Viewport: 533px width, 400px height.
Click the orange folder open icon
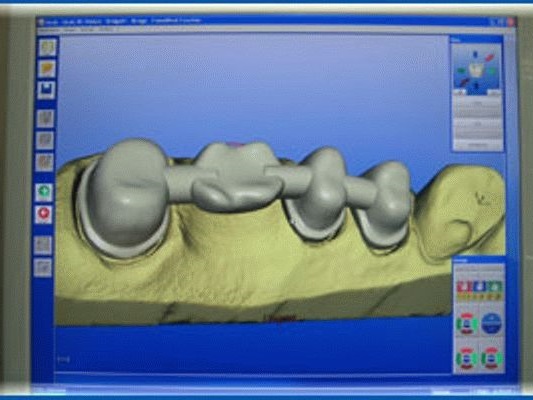[x=47, y=69]
